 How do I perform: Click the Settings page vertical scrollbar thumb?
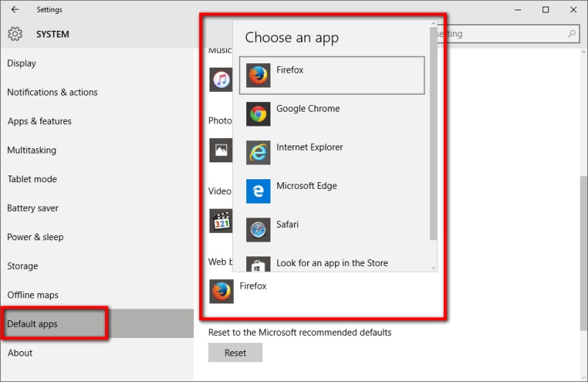584,253
